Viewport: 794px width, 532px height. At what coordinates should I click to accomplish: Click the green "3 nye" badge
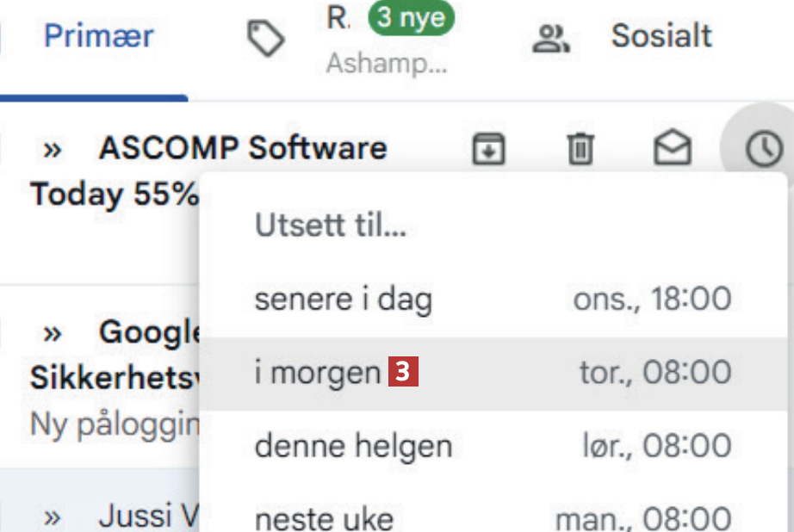[x=411, y=18]
